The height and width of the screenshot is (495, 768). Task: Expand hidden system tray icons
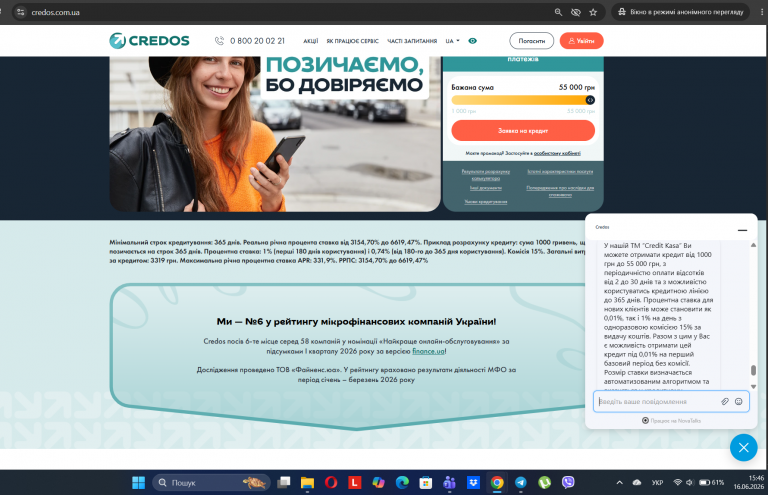coord(620,483)
